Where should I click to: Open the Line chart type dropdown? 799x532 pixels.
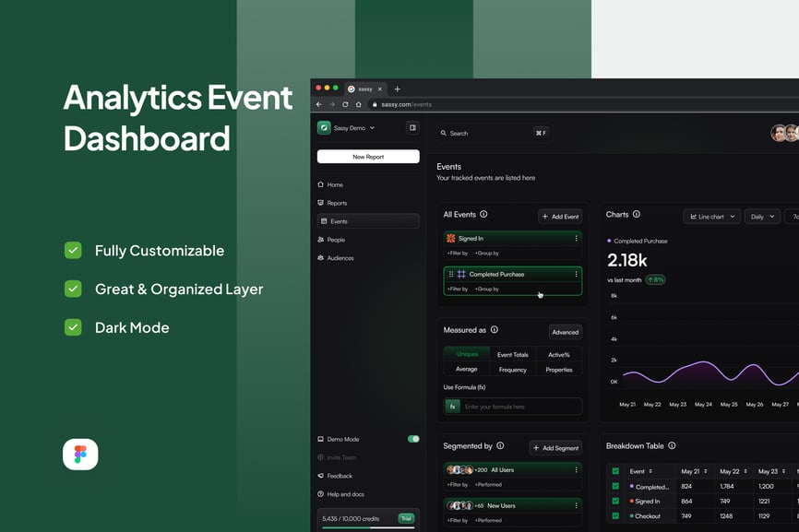click(711, 217)
